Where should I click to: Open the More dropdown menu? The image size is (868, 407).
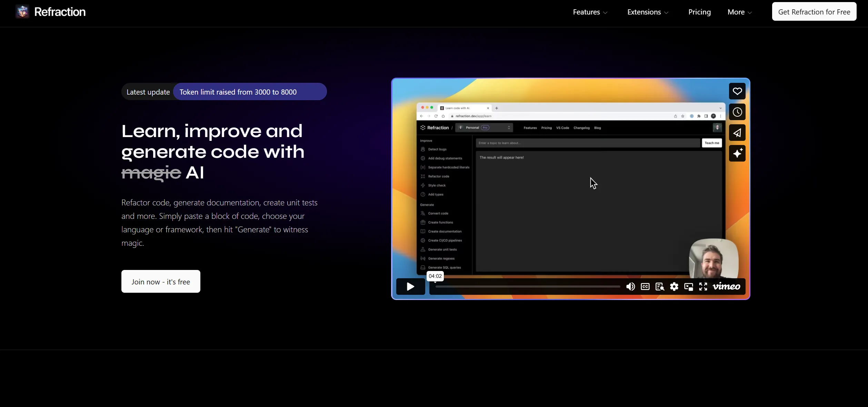739,12
